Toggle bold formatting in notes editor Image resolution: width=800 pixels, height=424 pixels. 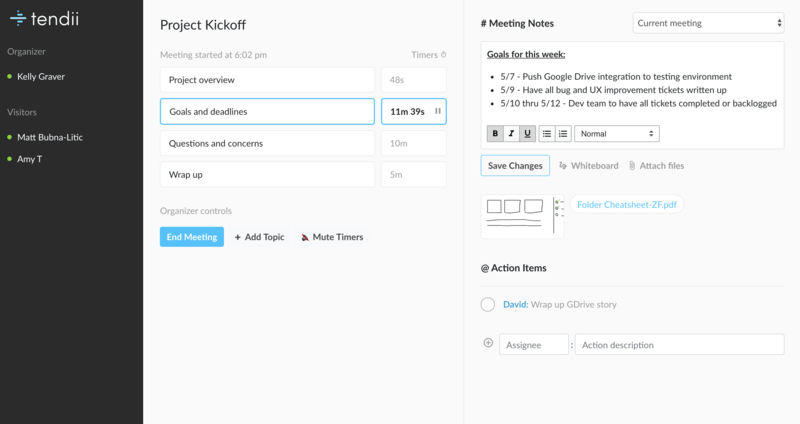[495, 134]
